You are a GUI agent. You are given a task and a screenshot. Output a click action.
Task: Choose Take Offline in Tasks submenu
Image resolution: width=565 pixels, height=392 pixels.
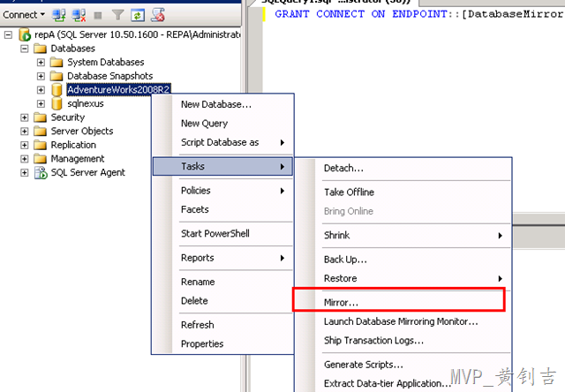[x=403, y=192]
